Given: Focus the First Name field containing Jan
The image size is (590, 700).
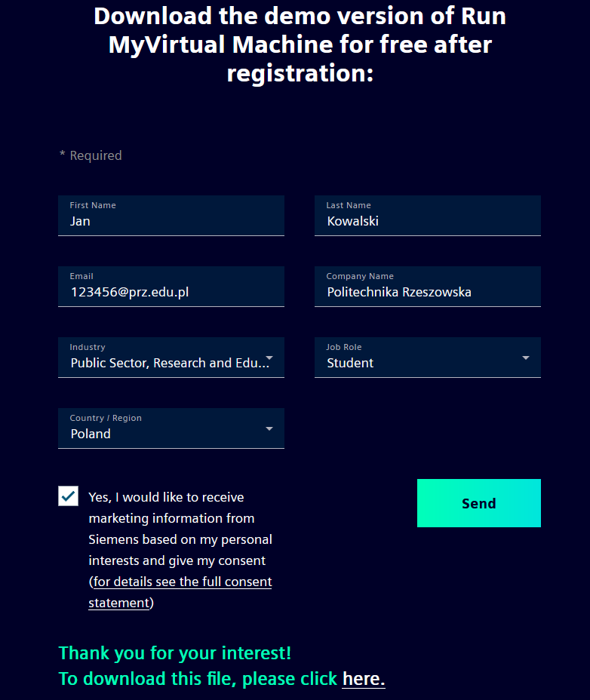Looking at the screenshot, I should pos(171,221).
